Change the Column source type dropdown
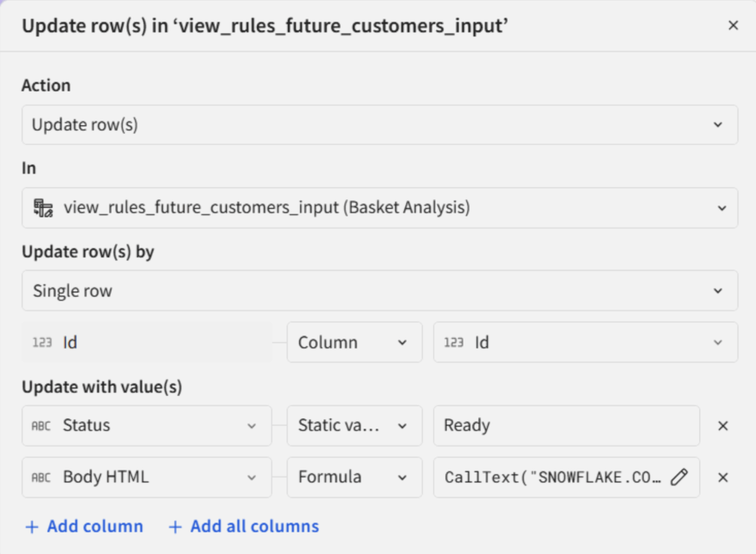This screenshot has width=756, height=554. click(x=354, y=343)
